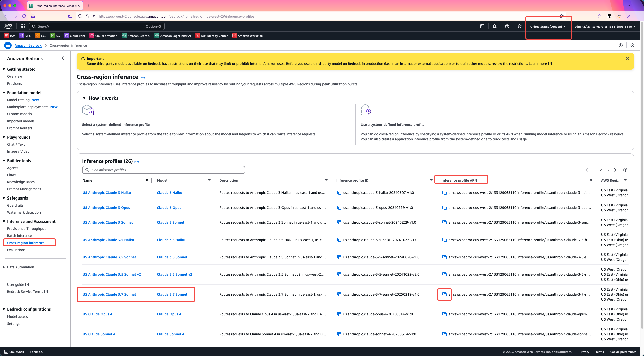Screen dimensions: 644x356
Task: Copy the Claude 3 Opus inference profile ARN
Action: (x=445, y=208)
